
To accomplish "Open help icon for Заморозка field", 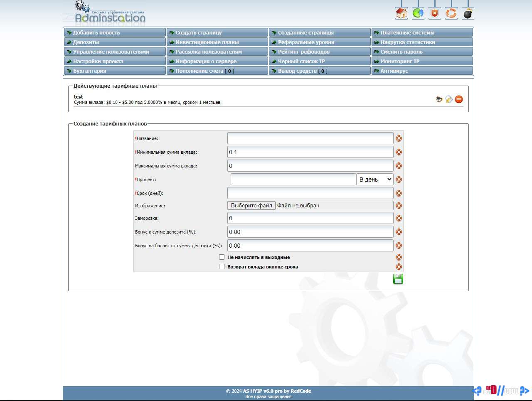I will point(399,218).
